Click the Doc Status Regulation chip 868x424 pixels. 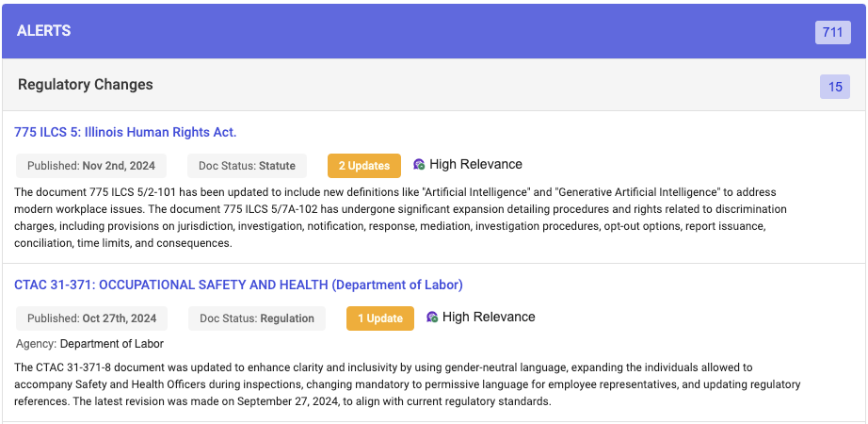(x=256, y=318)
